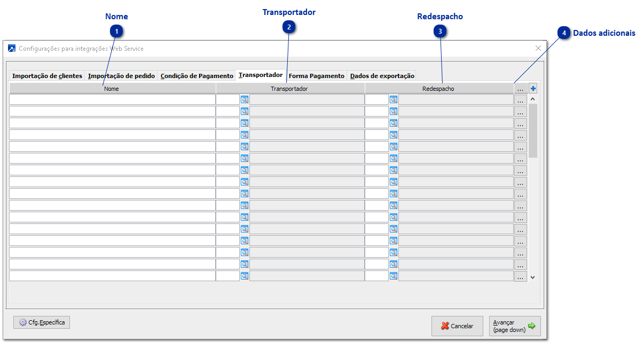Viewport: 644px width, 348px height.
Task: Open Transportador lookup icon in second row
Action: coord(245,111)
